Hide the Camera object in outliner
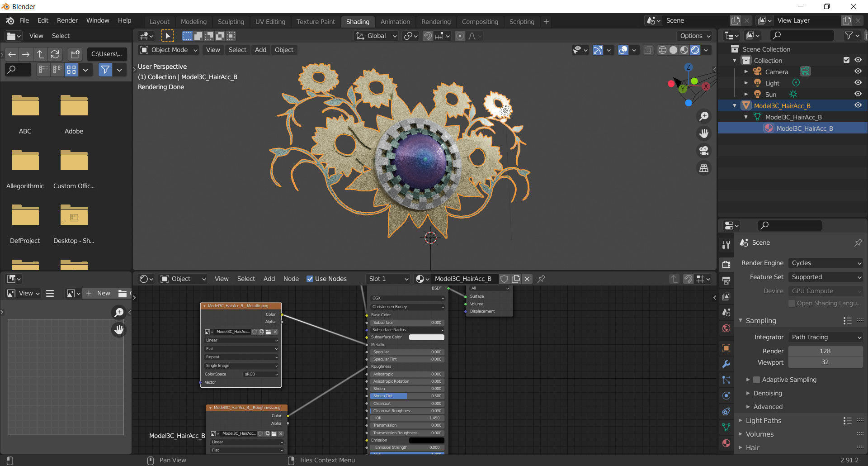868x466 pixels. pos(858,71)
